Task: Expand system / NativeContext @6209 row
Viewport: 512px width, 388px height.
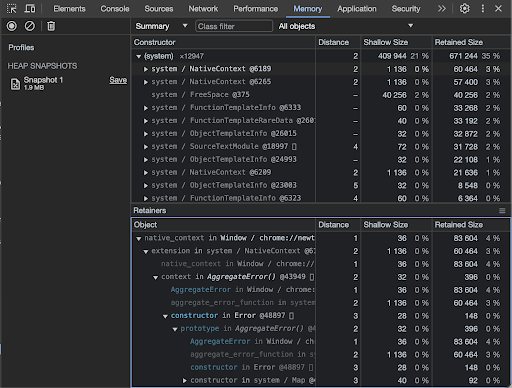Action: [x=146, y=173]
